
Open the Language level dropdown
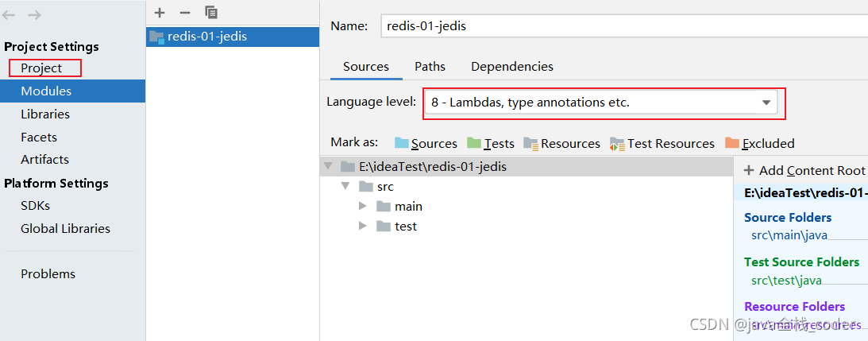click(600, 103)
